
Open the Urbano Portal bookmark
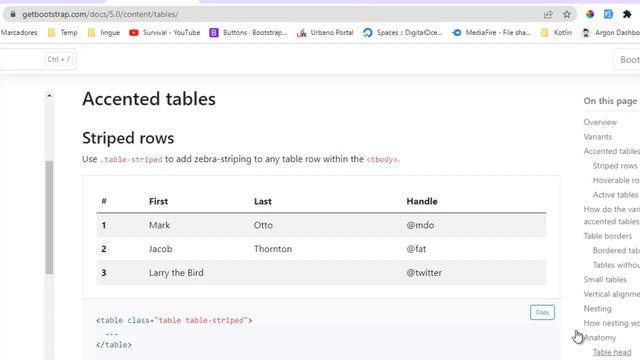point(325,33)
